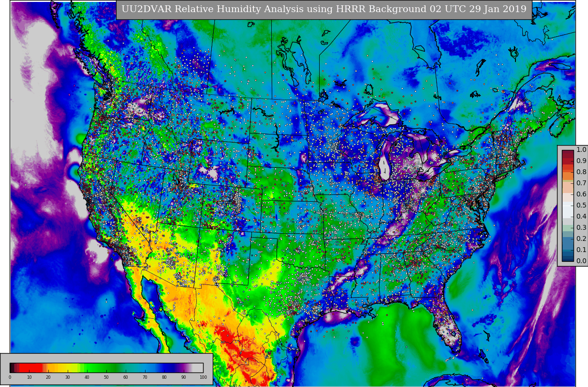
Task: Click the 50 tick label on humidity colorbar
Action: 106,377
